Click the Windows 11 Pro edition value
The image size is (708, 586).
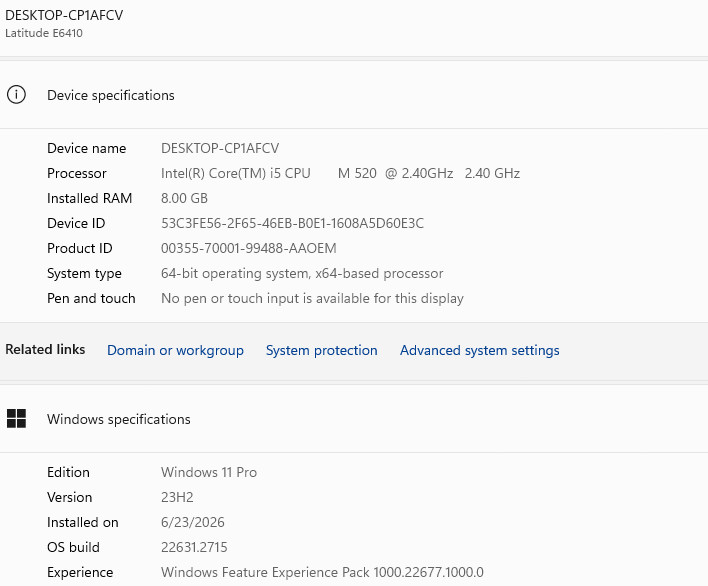coord(209,472)
